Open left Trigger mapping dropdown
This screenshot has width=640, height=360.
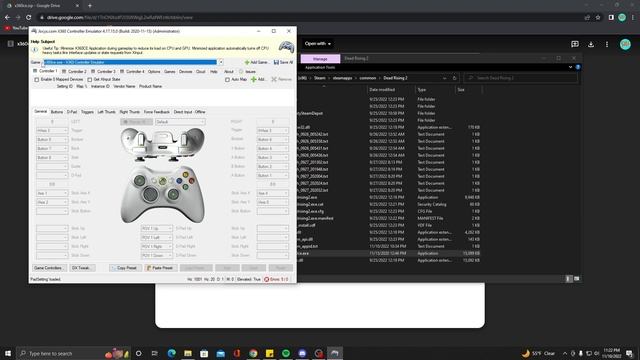click(x=52, y=131)
